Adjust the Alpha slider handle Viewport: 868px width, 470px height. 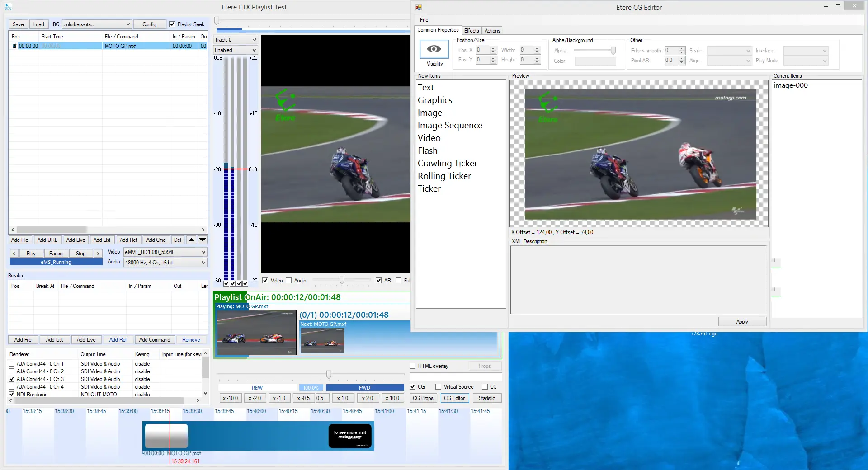point(613,51)
